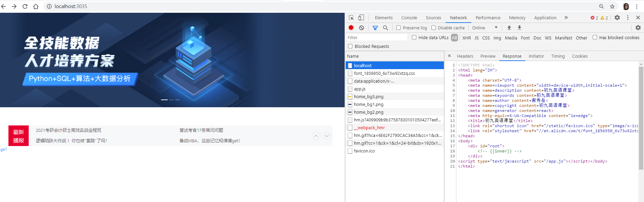View site information icon in address bar
The image size is (644, 202).
[x=49, y=6]
